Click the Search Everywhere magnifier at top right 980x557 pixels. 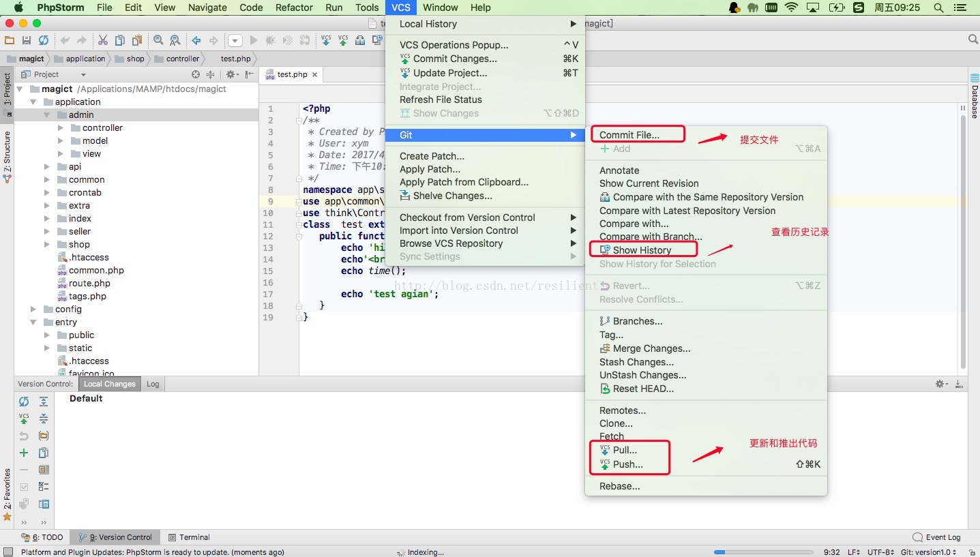tap(973, 40)
